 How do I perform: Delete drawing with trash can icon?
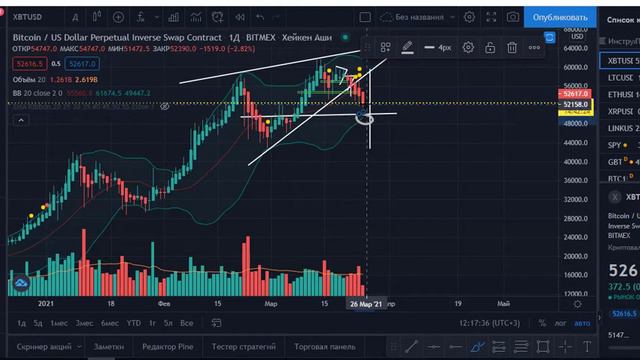click(x=512, y=48)
